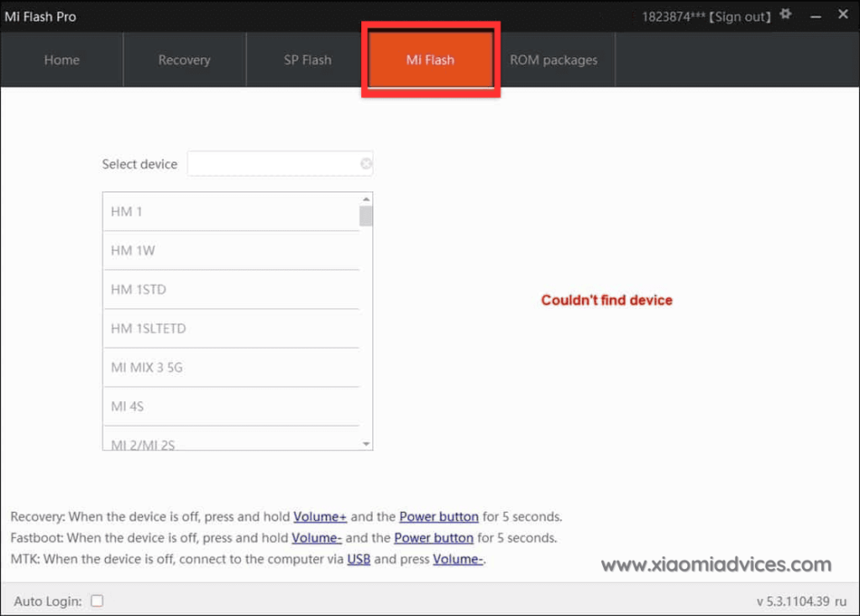Open Volume+ link in Recovery instructions
The width and height of the screenshot is (860, 616).
coord(320,516)
